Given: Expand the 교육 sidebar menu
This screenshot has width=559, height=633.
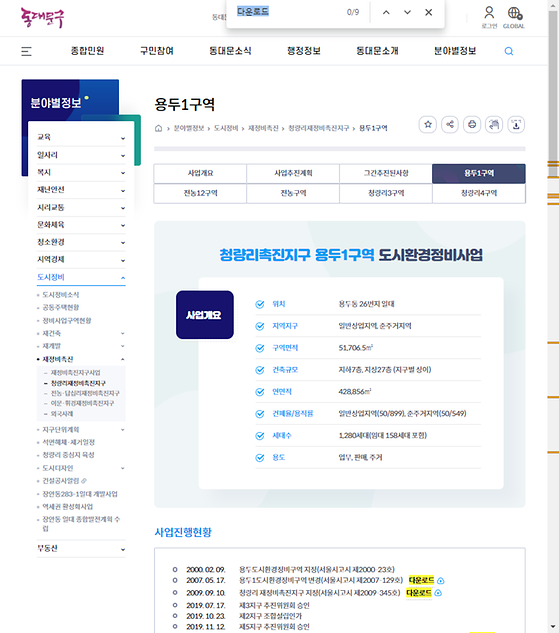Looking at the screenshot, I should point(81,137).
